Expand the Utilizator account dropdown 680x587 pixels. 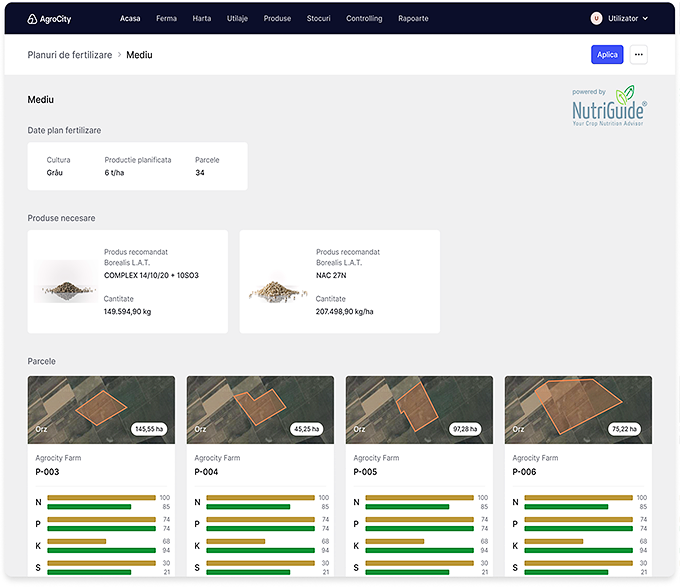tap(645, 18)
